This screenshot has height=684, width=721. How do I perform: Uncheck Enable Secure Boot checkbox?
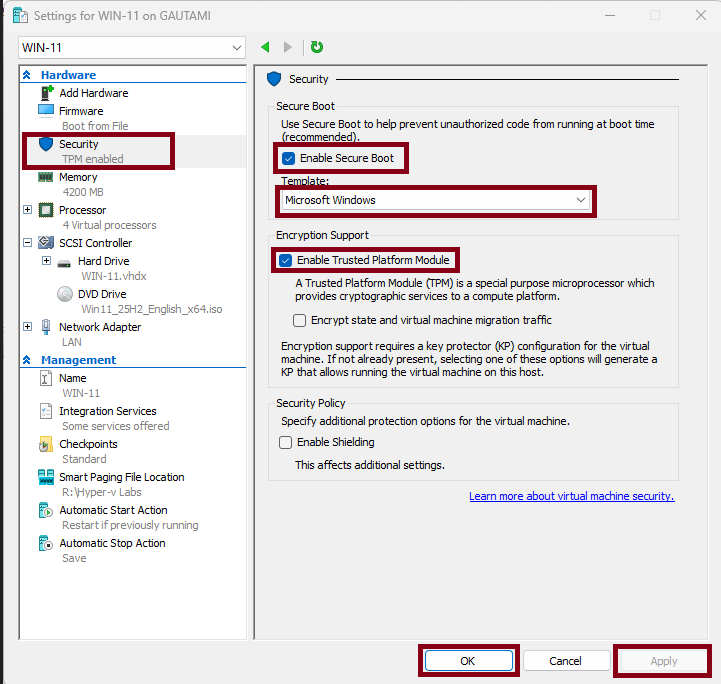289,158
